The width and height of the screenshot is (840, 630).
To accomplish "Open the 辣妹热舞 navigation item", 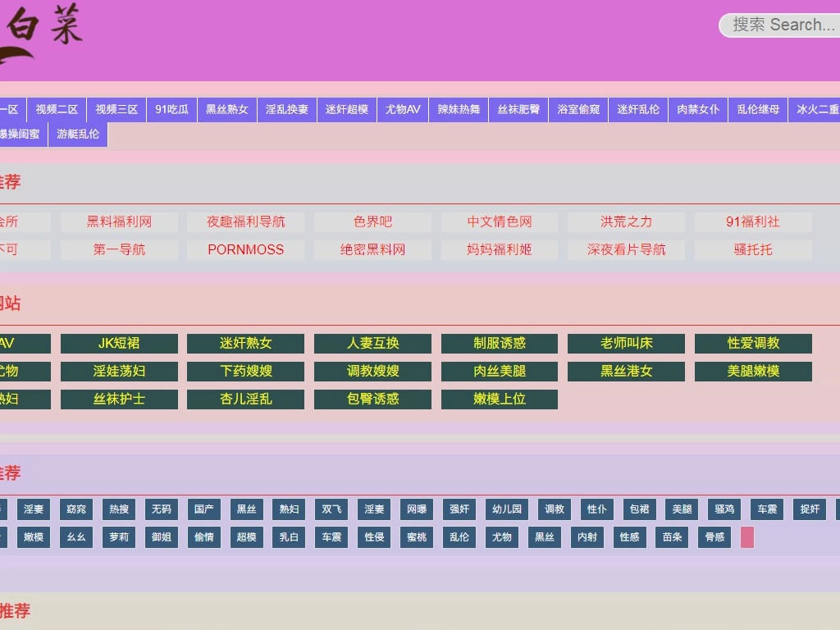I will click(459, 109).
